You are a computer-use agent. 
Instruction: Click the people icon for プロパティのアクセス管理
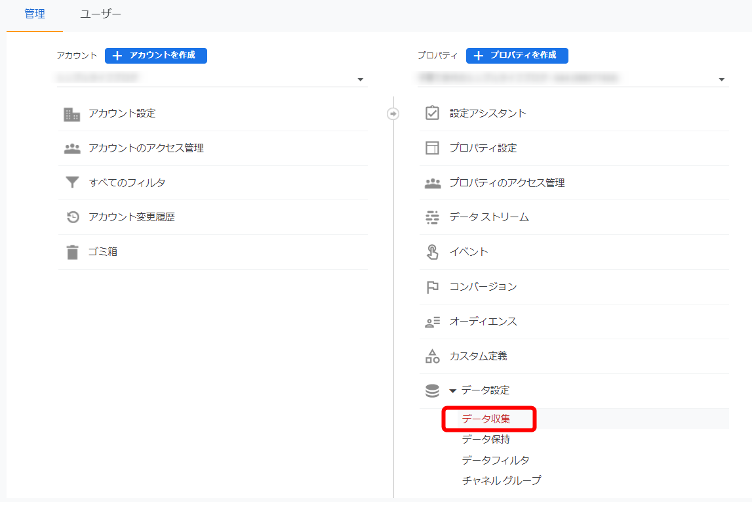(x=433, y=183)
